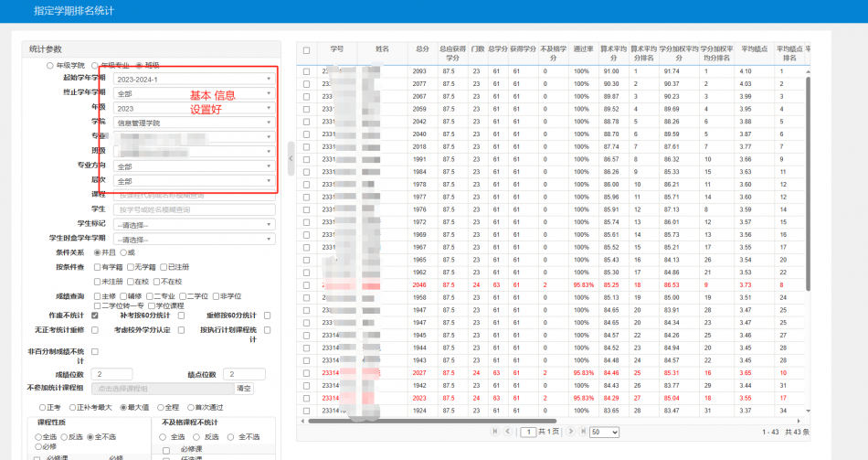868x460 pixels.
Task: Toggle the 作废不统计 checkbox
Action: click(95, 315)
